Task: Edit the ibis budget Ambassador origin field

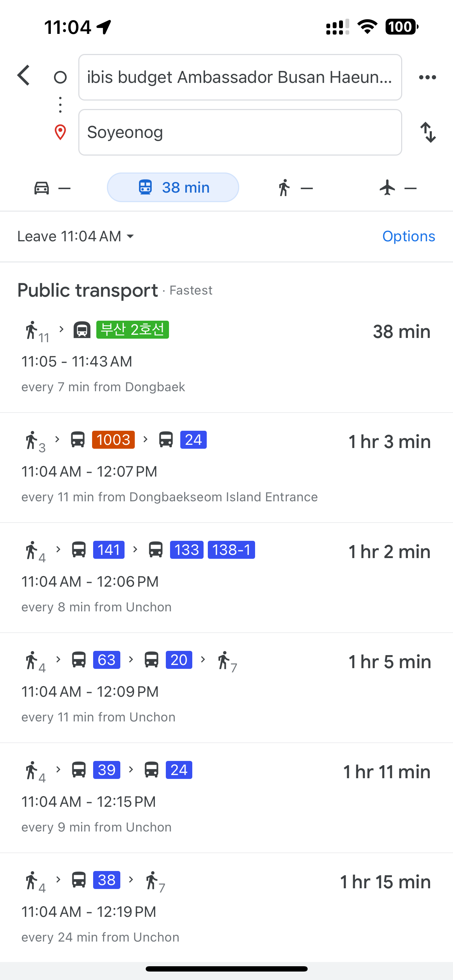Action: (x=240, y=77)
